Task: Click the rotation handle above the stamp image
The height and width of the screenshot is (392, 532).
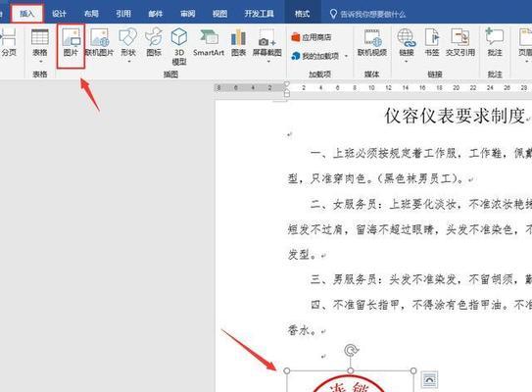Action: (x=351, y=350)
